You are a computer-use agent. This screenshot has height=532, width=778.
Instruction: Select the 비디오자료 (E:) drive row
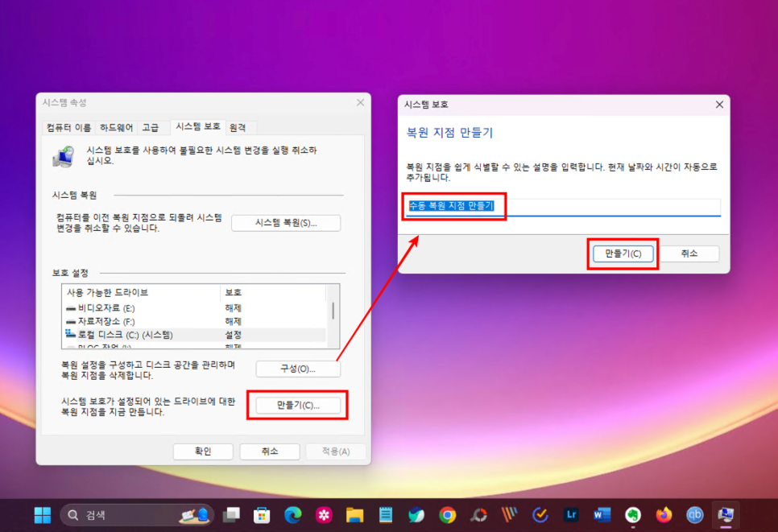194,308
